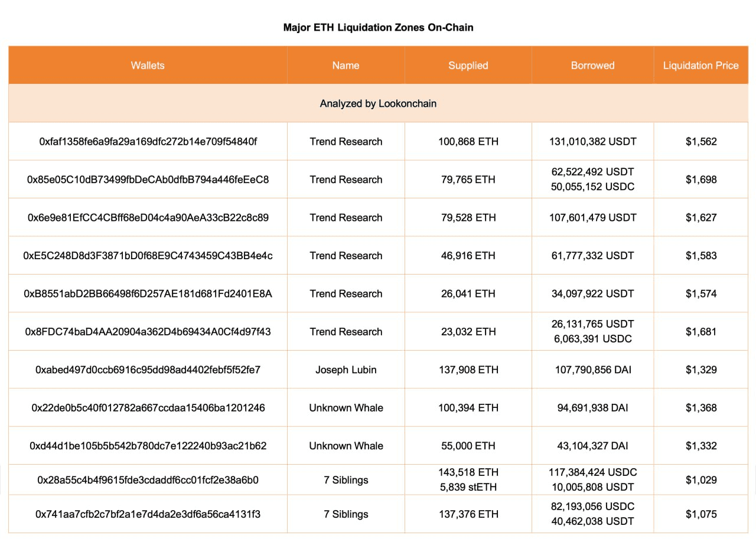Select the 7 Siblings row wallet 0x28a55c4b

[147, 479]
